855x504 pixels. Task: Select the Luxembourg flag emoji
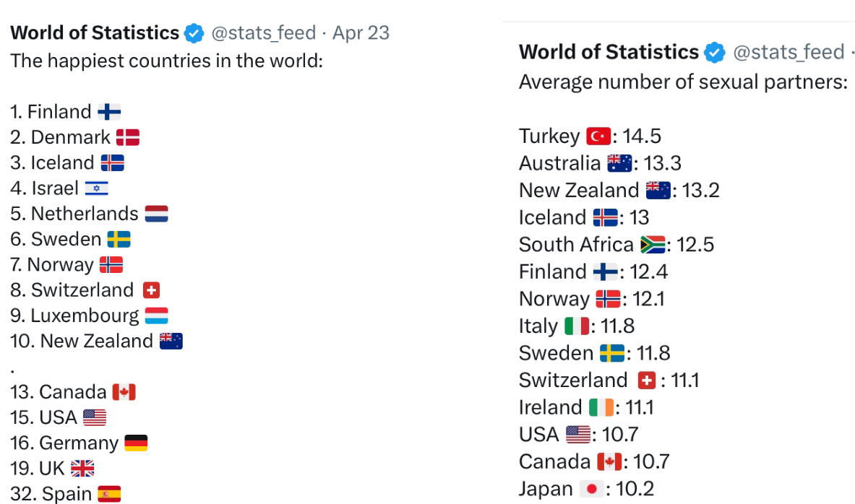pyautogui.click(x=156, y=316)
